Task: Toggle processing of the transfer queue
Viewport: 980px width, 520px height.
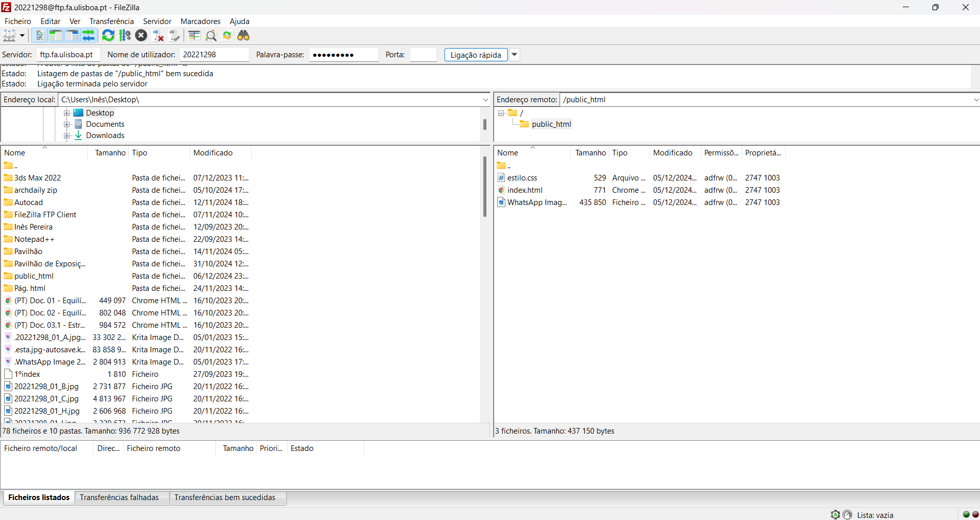Action: pyautogui.click(x=125, y=35)
